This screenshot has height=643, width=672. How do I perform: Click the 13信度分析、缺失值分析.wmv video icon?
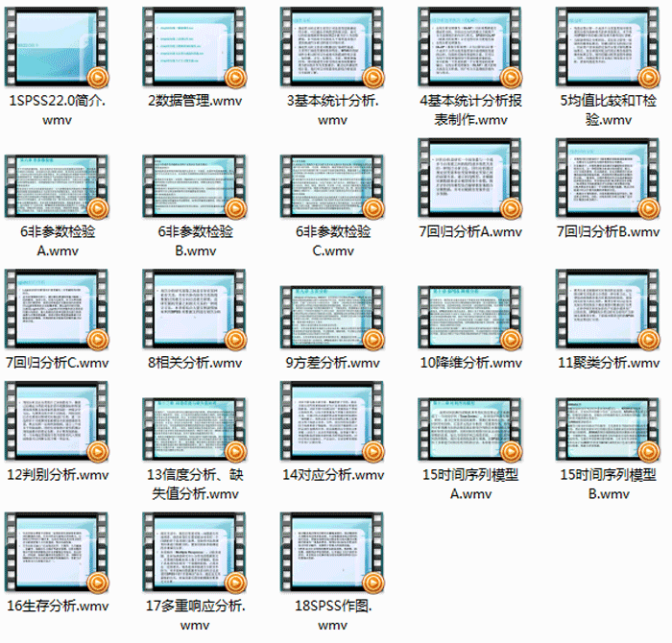click(195, 430)
